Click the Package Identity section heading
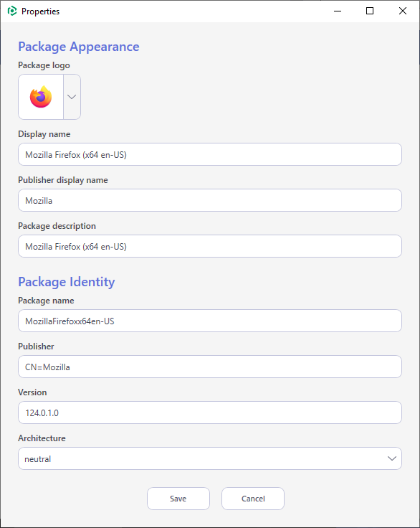The height and width of the screenshot is (528, 420). click(x=67, y=282)
